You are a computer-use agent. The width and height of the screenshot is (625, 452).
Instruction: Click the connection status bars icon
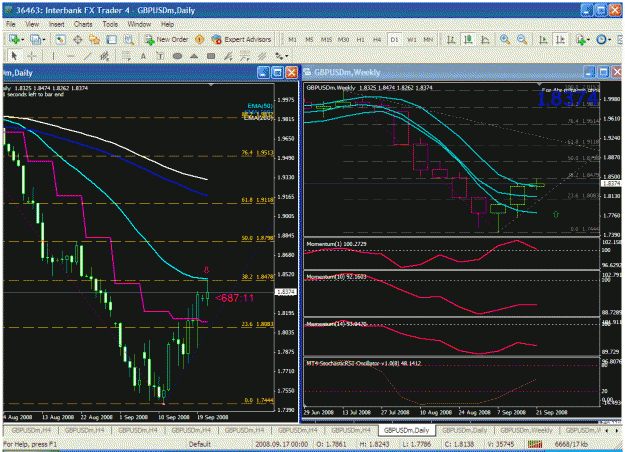[x=535, y=444]
